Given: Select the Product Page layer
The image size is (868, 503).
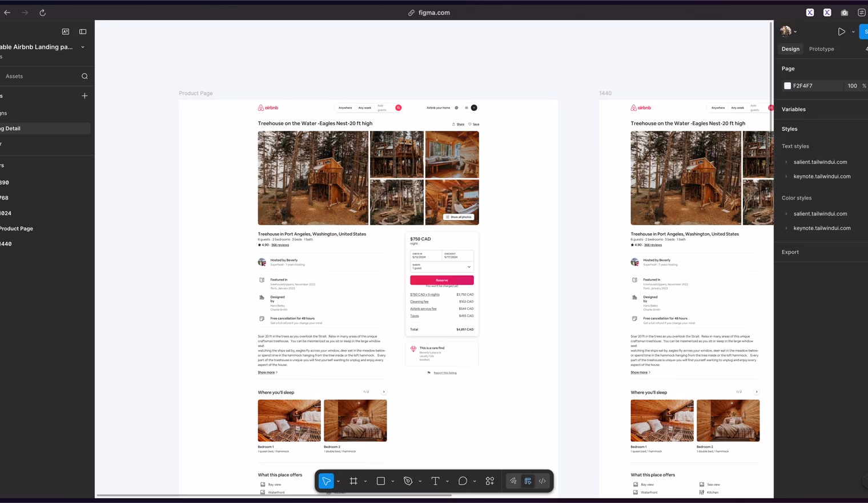Looking at the screenshot, I should pyautogui.click(x=17, y=229).
